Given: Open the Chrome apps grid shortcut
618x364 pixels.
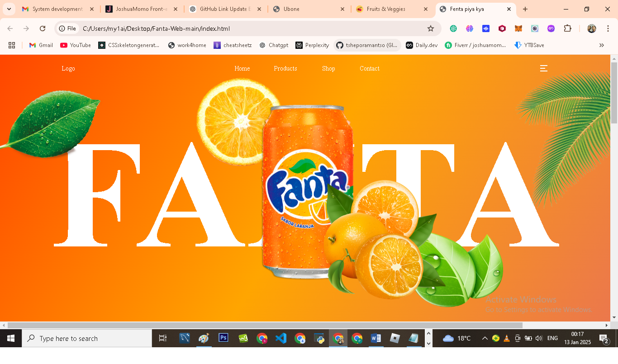Looking at the screenshot, I should tap(12, 45).
